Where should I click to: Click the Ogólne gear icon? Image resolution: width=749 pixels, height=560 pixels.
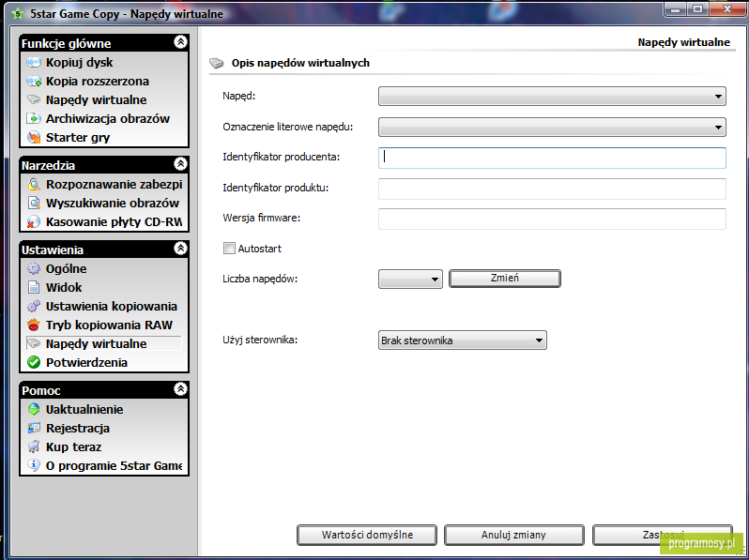[x=34, y=269]
